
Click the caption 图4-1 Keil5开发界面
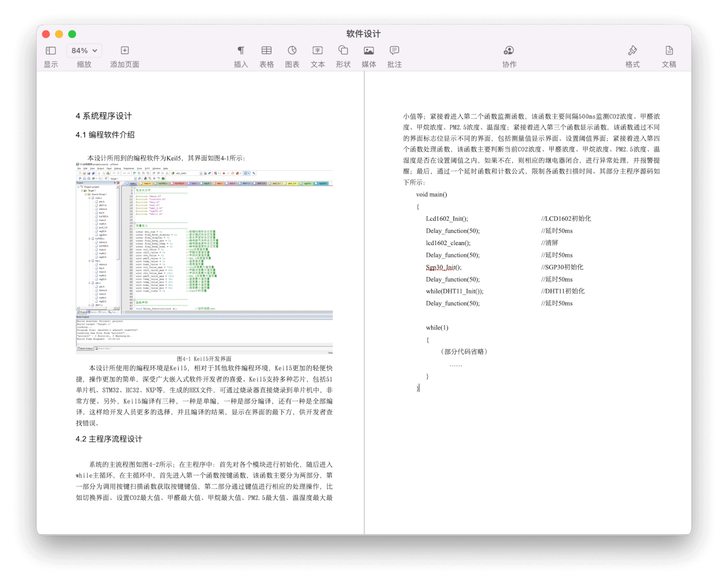[204, 359]
